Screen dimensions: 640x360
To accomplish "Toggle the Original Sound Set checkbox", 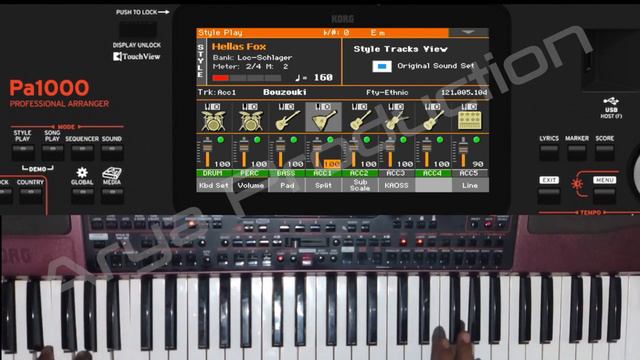I will 382,66.
